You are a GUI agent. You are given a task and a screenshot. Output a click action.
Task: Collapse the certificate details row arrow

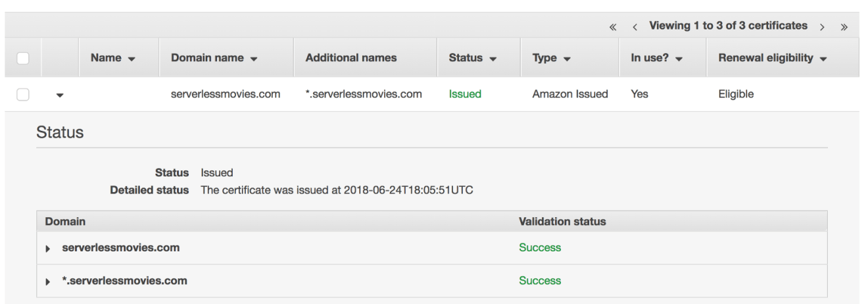coord(60,95)
